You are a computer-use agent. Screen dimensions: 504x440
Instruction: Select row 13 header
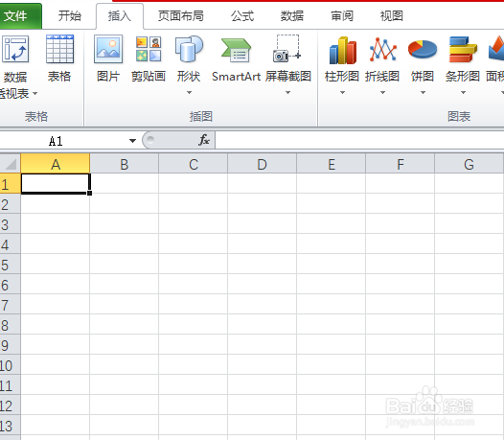click(10, 426)
